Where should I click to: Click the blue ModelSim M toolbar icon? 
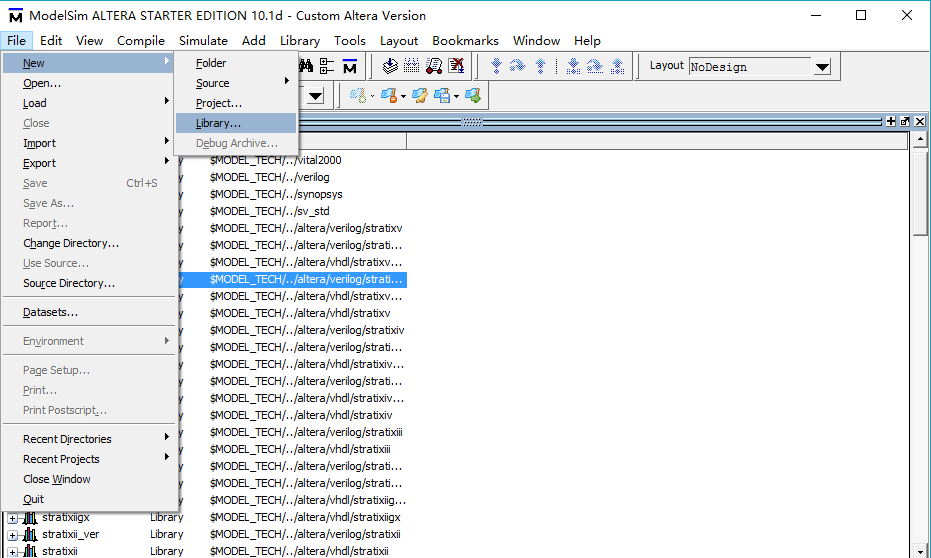(x=350, y=66)
